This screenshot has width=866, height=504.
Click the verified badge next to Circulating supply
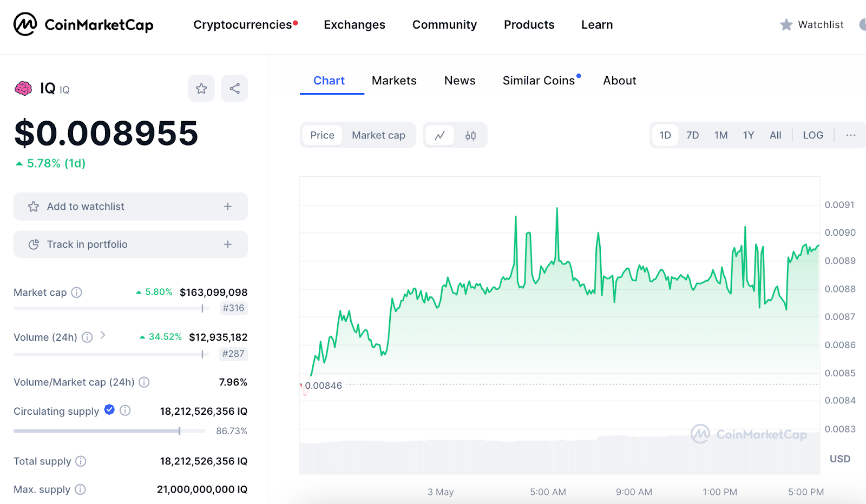pos(109,410)
